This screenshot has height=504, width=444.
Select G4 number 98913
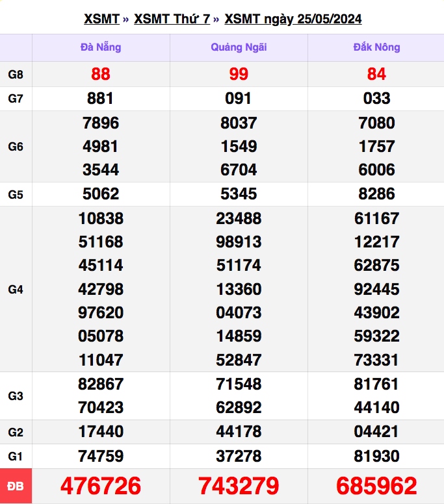239,242
